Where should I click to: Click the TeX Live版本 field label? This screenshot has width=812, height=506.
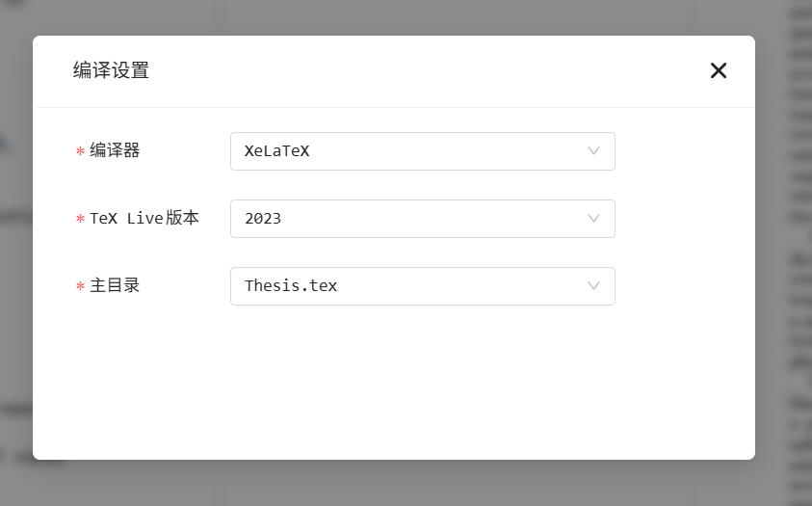tap(144, 218)
